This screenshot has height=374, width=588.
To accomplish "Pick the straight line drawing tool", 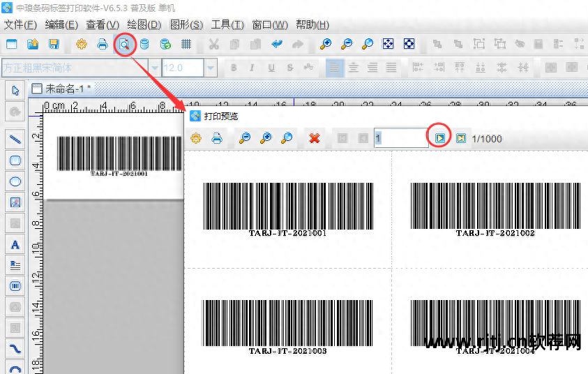I will [x=15, y=140].
